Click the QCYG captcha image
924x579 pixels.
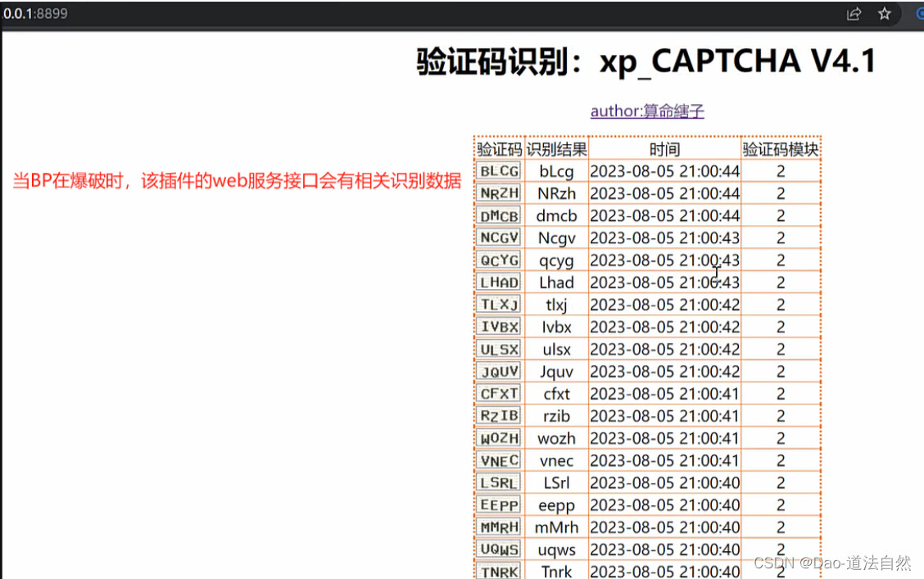coord(499,260)
